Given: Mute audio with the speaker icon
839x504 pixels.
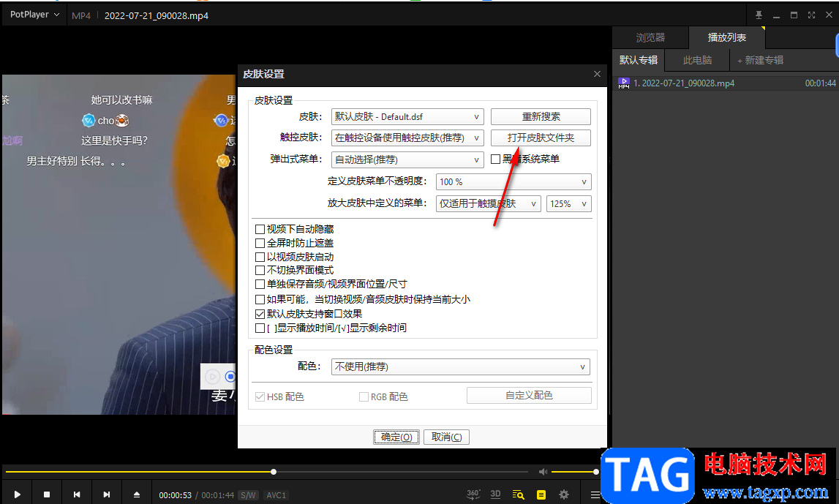Looking at the screenshot, I should click(x=543, y=472).
